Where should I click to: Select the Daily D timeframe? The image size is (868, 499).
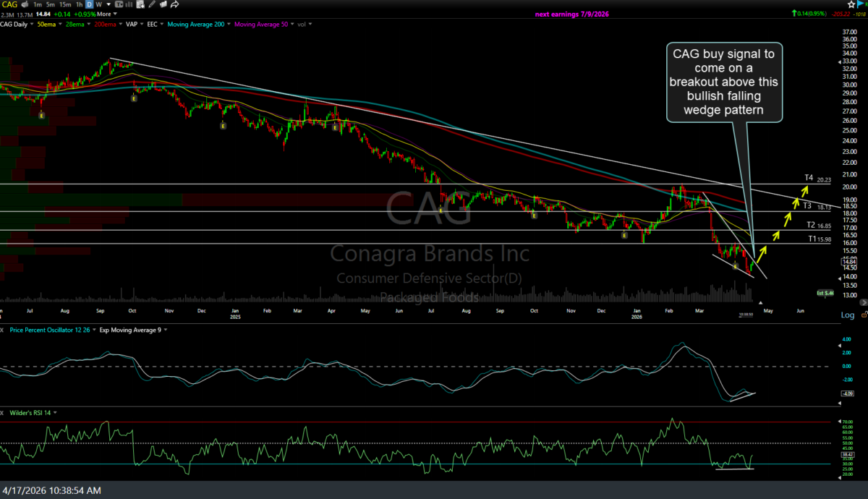(x=89, y=4)
